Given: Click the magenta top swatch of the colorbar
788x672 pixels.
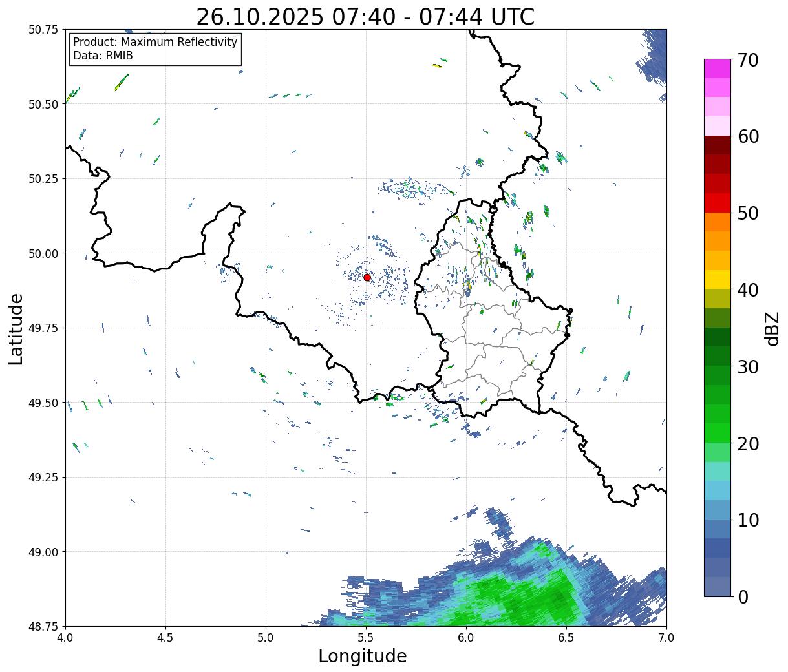Looking at the screenshot, I should coord(718,68).
